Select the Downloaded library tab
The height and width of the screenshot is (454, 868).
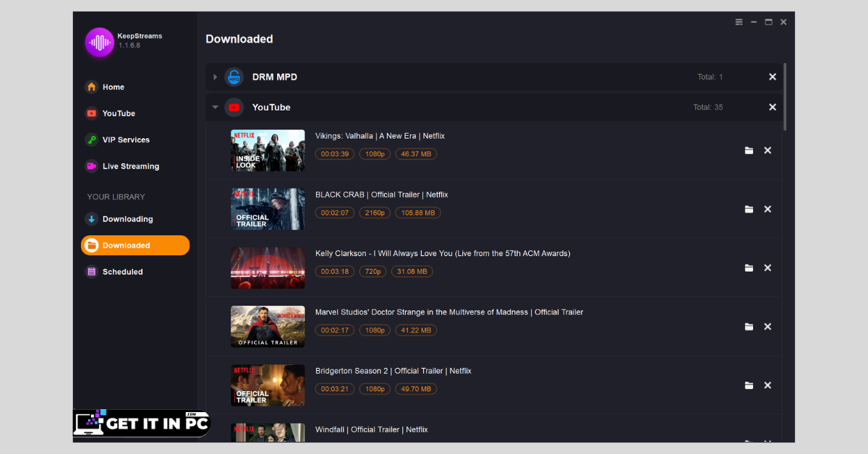pyautogui.click(x=135, y=245)
